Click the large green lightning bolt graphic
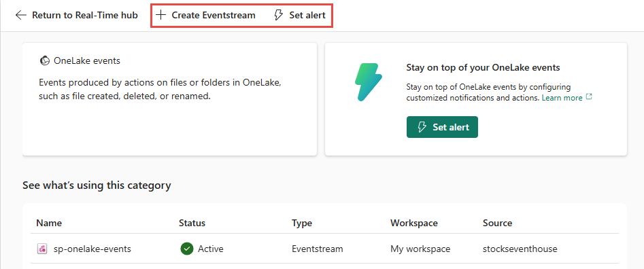 pos(369,82)
